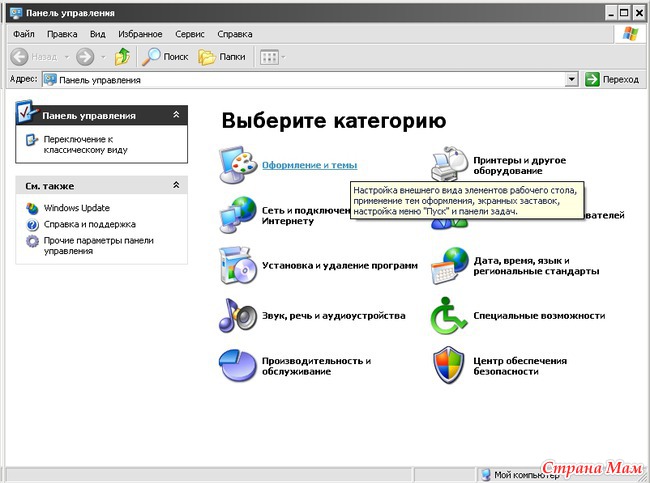Image resolution: width=650 pixels, height=483 pixels.
Task: Open the Избранное menu
Action: (138, 33)
